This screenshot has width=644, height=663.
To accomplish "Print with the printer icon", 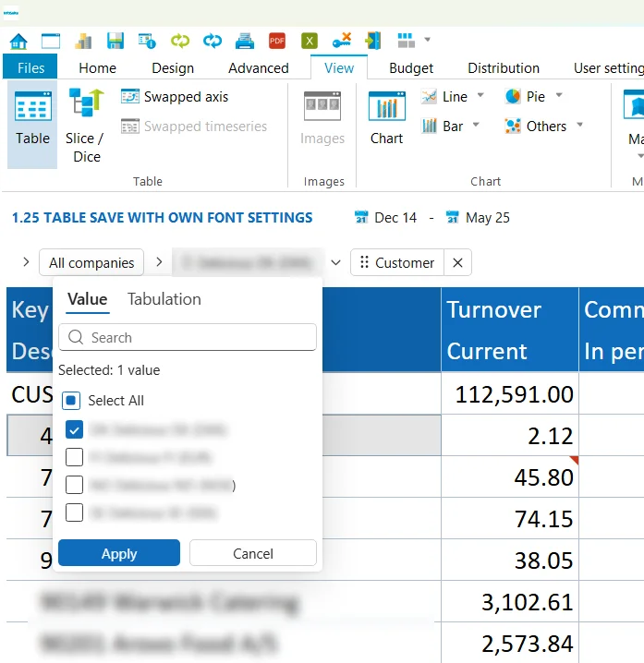I will 245,42.
